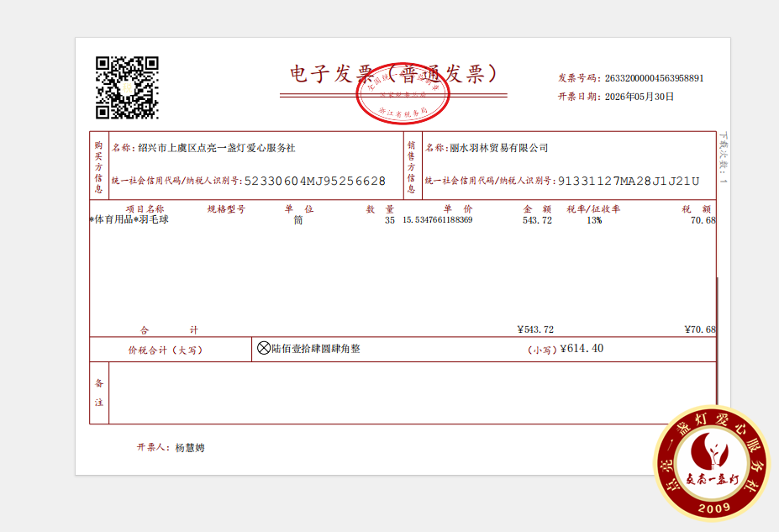
Task: Click the 金额 column header
Action: point(537,209)
